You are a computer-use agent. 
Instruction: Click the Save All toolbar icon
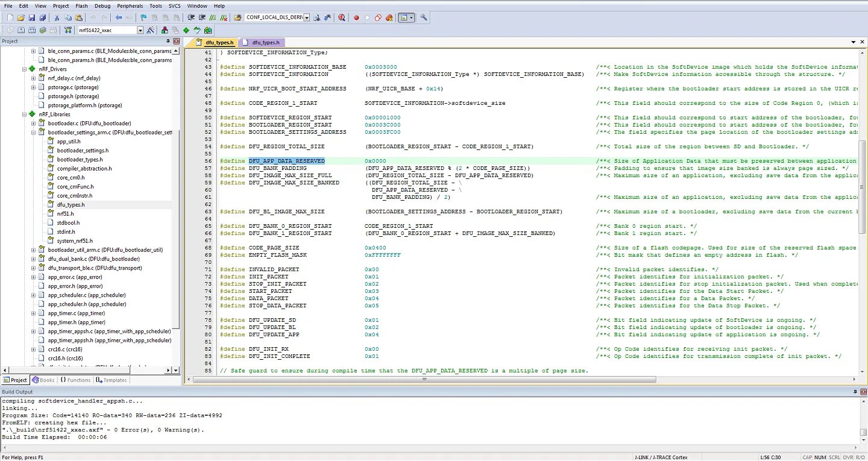point(42,17)
